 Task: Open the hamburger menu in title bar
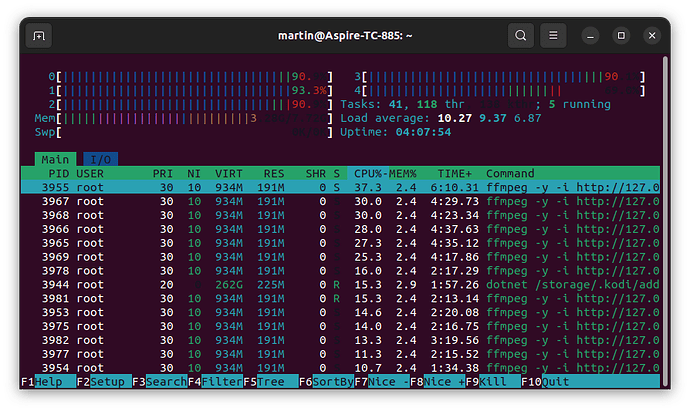pyautogui.click(x=553, y=36)
